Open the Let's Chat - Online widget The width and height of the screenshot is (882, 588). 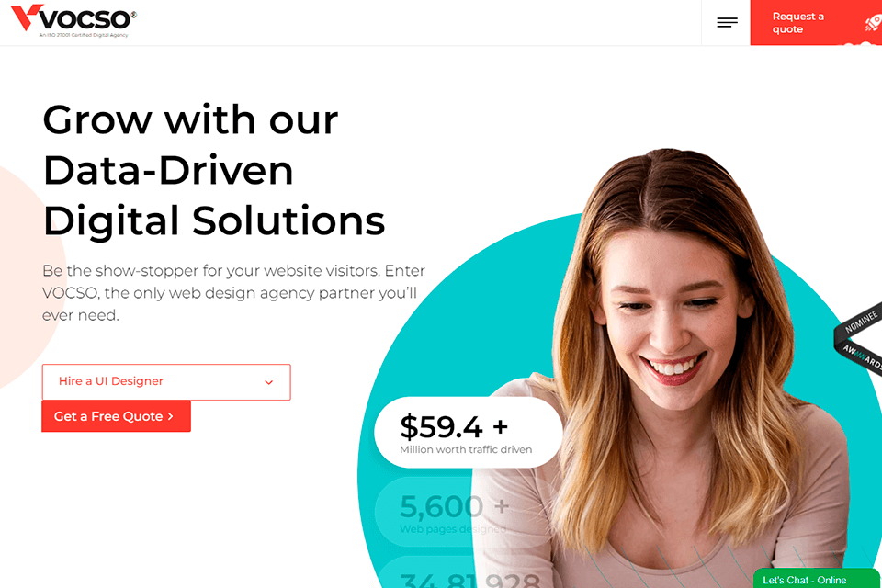816,579
